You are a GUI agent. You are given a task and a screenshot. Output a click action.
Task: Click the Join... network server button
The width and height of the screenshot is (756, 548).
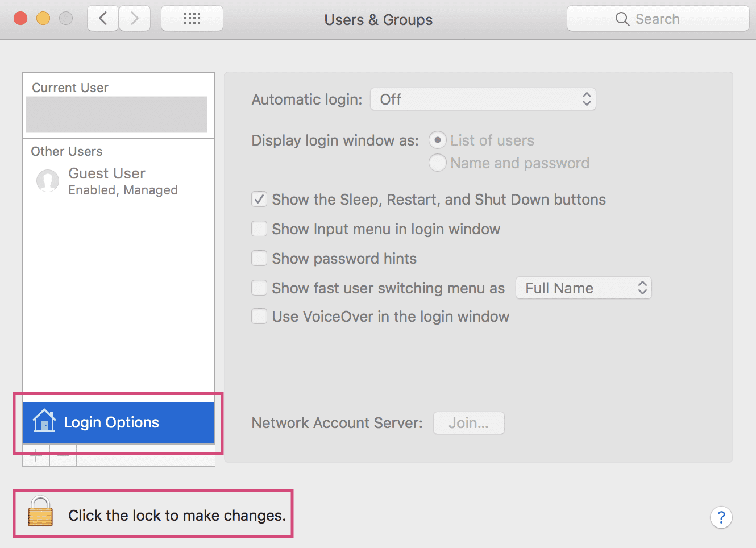(x=468, y=423)
